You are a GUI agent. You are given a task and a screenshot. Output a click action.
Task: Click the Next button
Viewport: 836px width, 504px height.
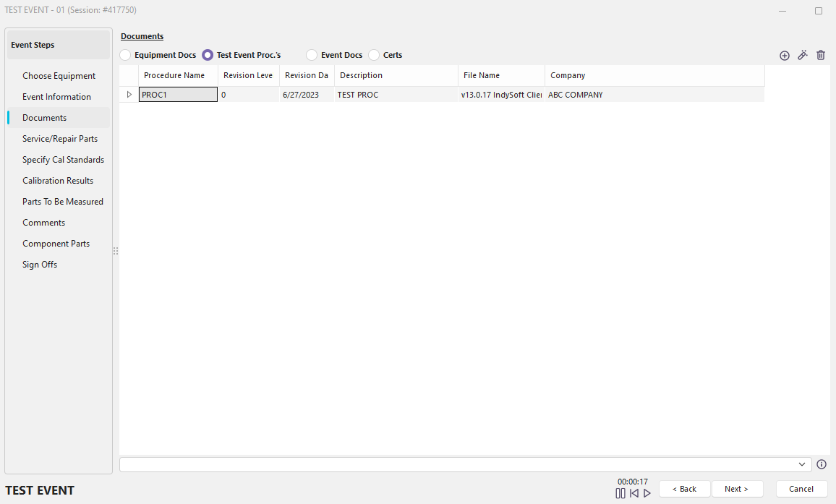[x=737, y=489]
